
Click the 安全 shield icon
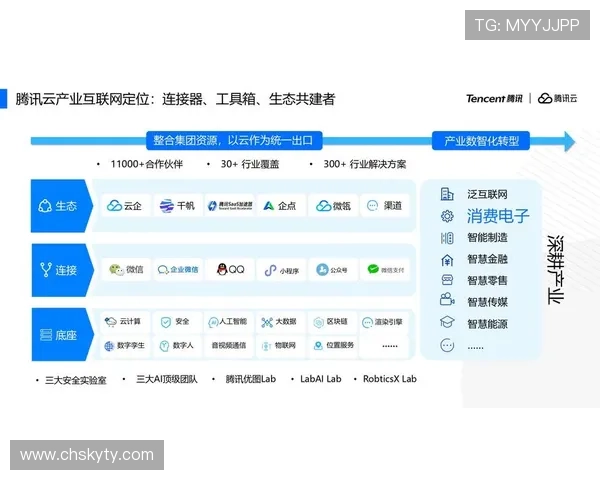166,322
